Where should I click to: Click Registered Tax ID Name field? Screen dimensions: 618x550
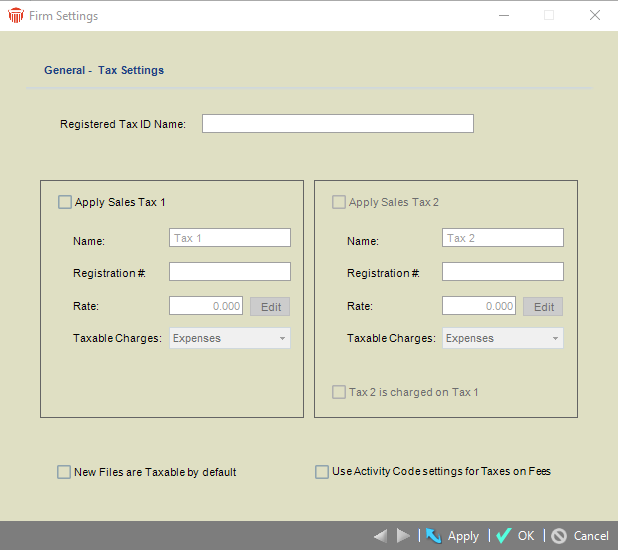coord(338,124)
